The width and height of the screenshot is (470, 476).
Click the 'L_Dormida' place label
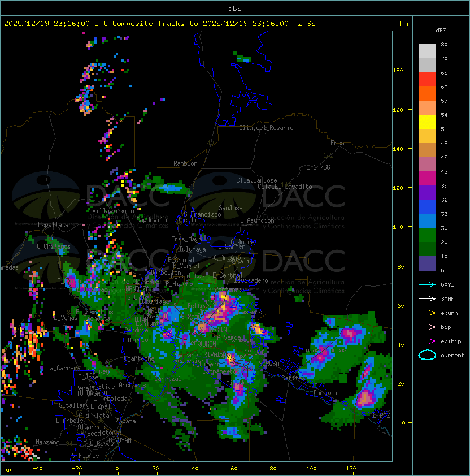tap(321, 393)
